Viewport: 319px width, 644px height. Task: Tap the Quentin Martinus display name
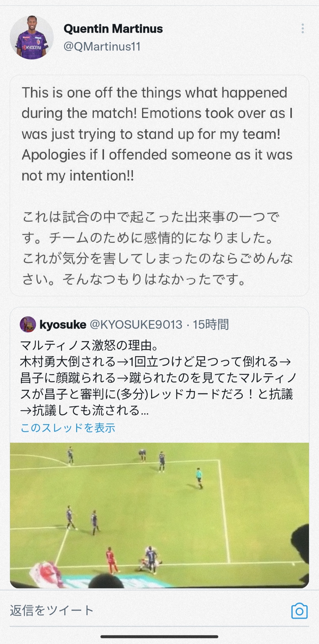click(113, 29)
